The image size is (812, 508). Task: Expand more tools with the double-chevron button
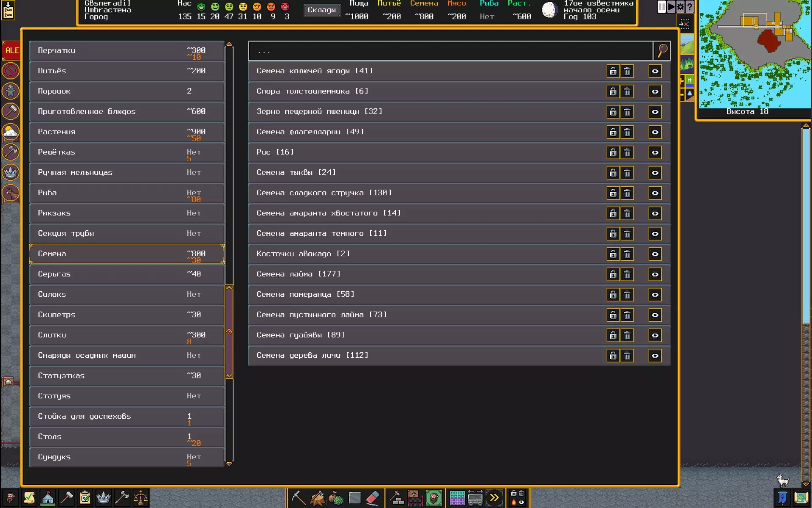[494, 498]
